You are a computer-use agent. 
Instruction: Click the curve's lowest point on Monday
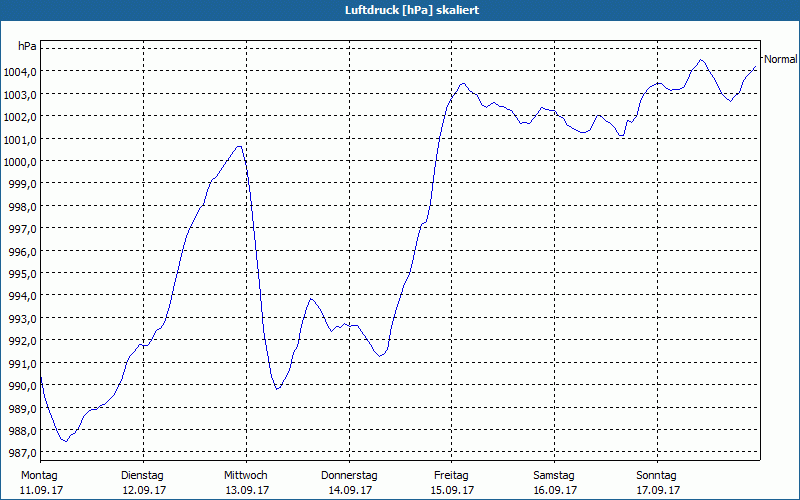pyautogui.click(x=65, y=441)
